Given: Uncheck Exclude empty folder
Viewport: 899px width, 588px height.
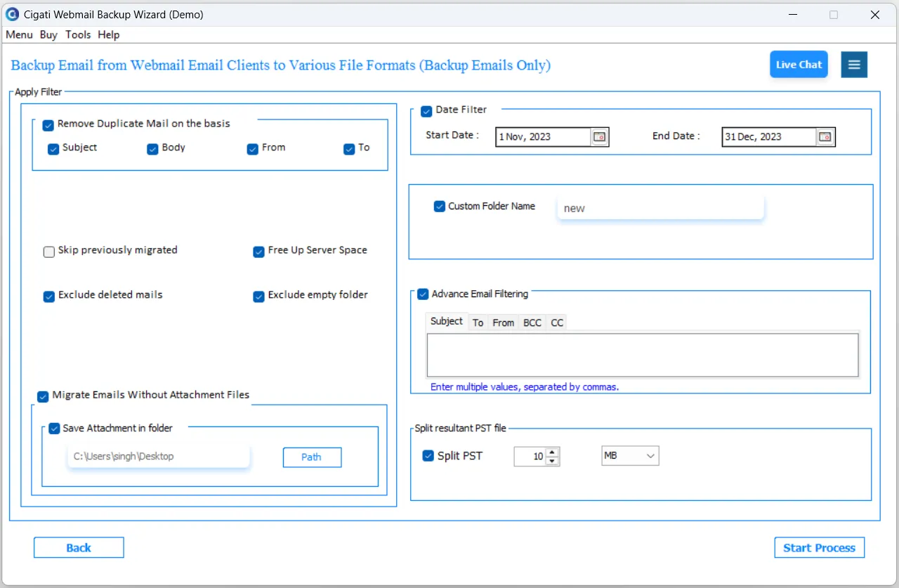Looking at the screenshot, I should point(258,296).
